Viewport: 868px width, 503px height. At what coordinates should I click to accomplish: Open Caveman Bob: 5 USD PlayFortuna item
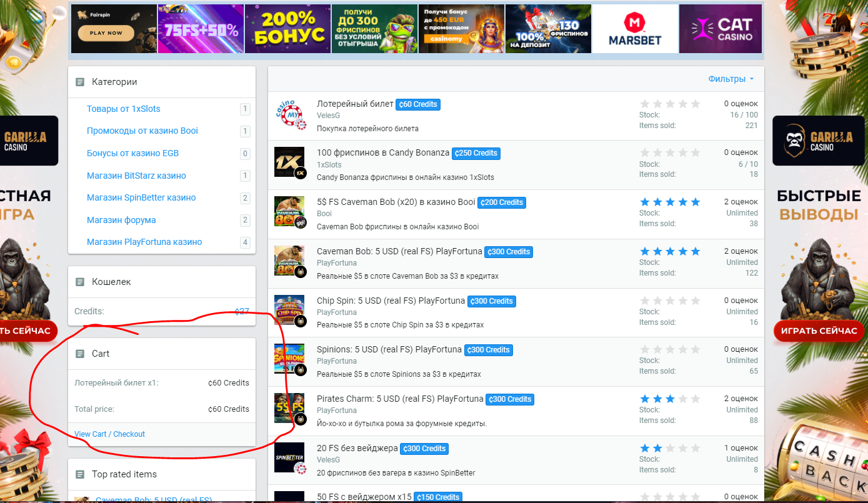[399, 251]
